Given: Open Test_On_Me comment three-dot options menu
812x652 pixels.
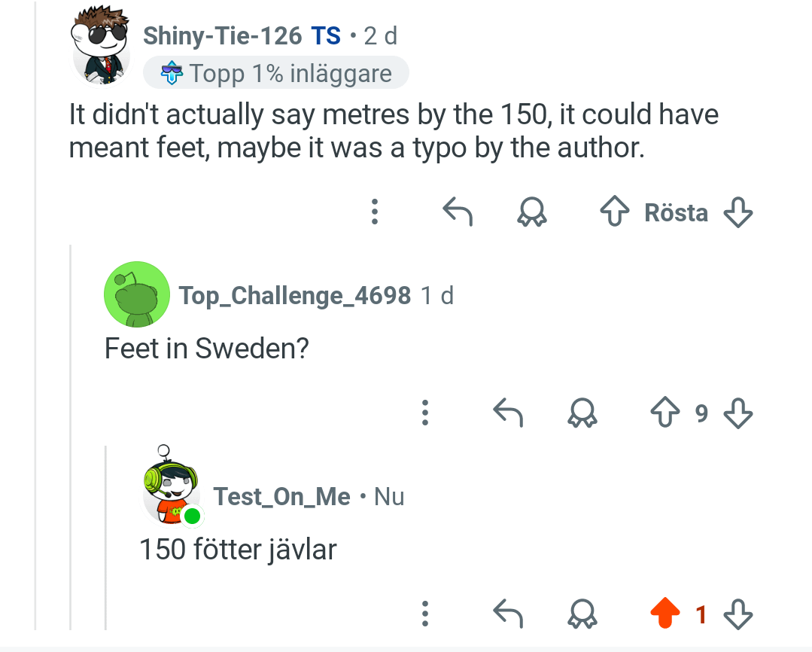Looking at the screenshot, I should (x=425, y=614).
